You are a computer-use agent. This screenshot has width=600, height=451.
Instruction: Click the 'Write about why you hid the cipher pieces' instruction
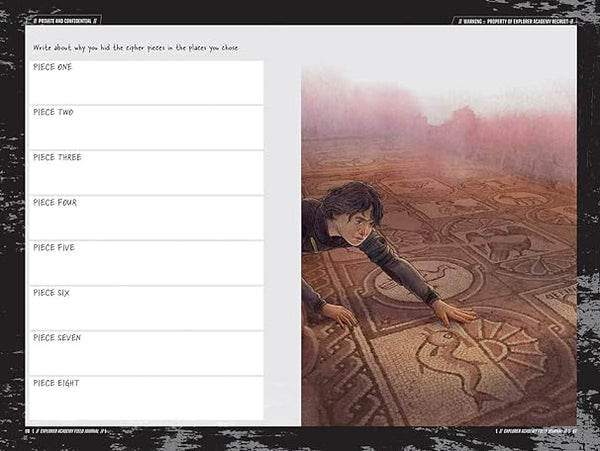click(135, 48)
